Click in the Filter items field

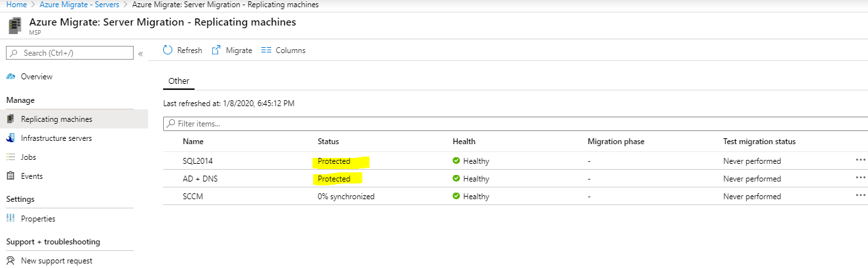coord(516,123)
